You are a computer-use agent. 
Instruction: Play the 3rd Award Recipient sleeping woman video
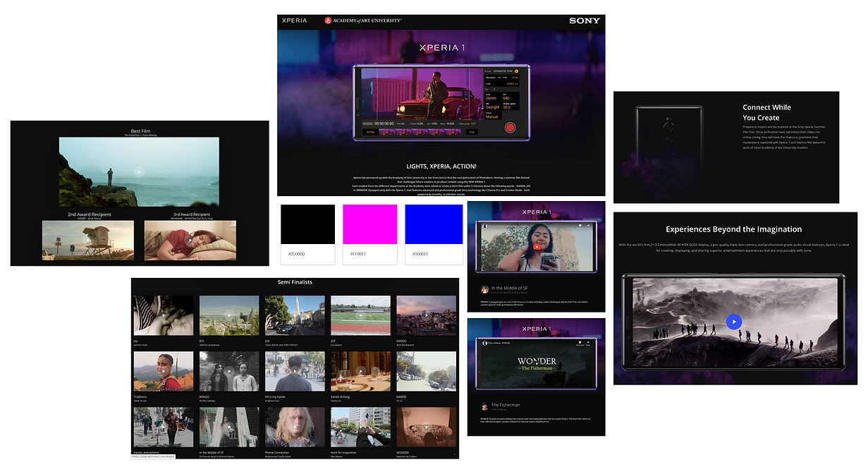click(190, 240)
